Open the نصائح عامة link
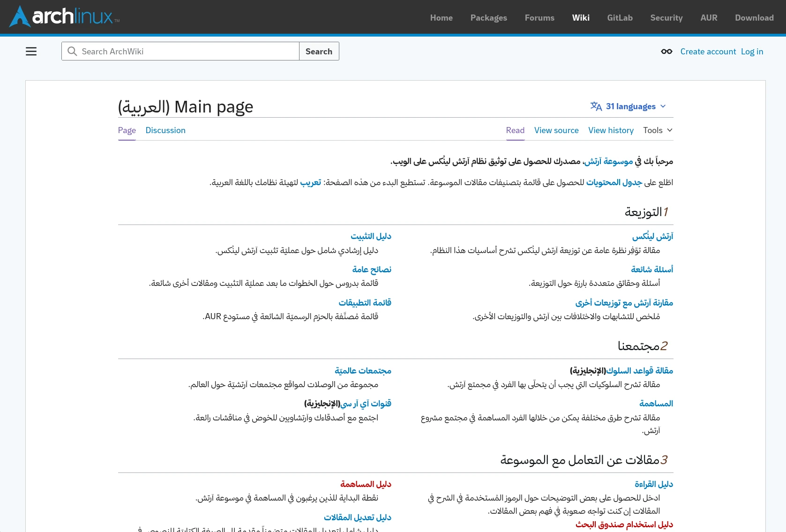 (372, 270)
